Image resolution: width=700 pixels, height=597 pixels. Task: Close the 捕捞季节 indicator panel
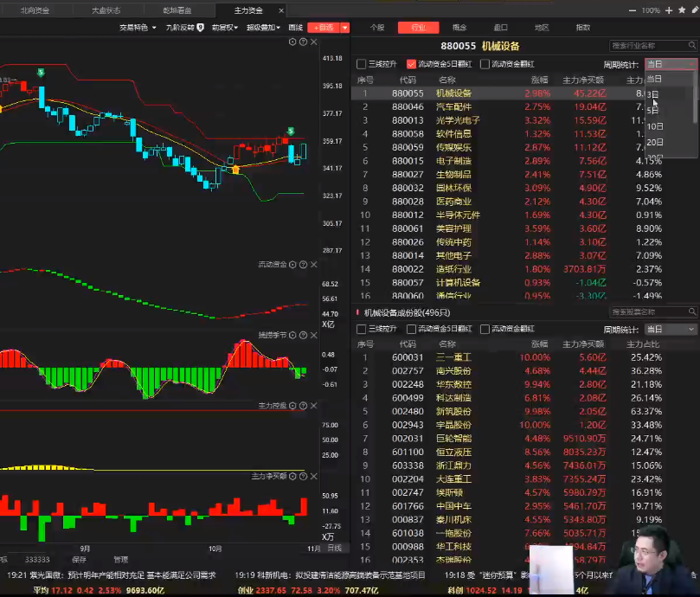click(314, 335)
